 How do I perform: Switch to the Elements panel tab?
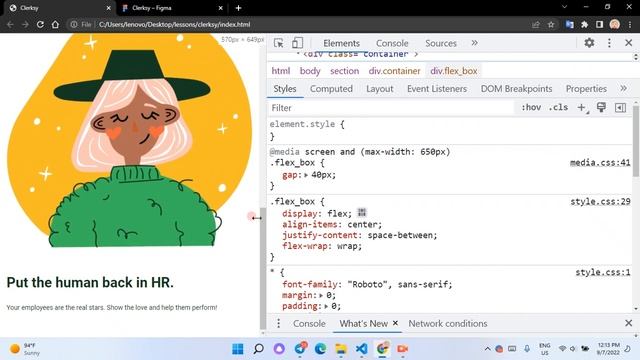click(341, 43)
